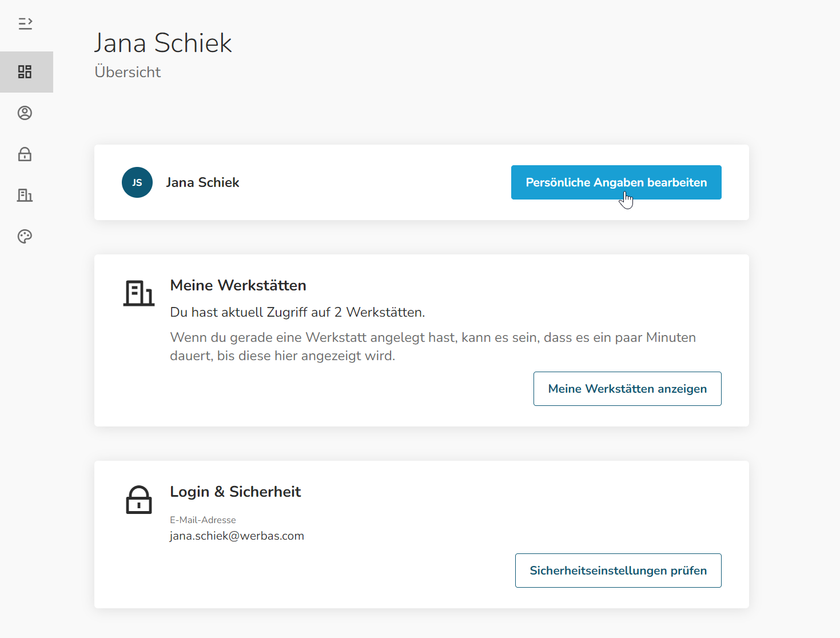The image size is (840, 638).
Task: Expand the sidebar navigation menu
Action: 25,23
